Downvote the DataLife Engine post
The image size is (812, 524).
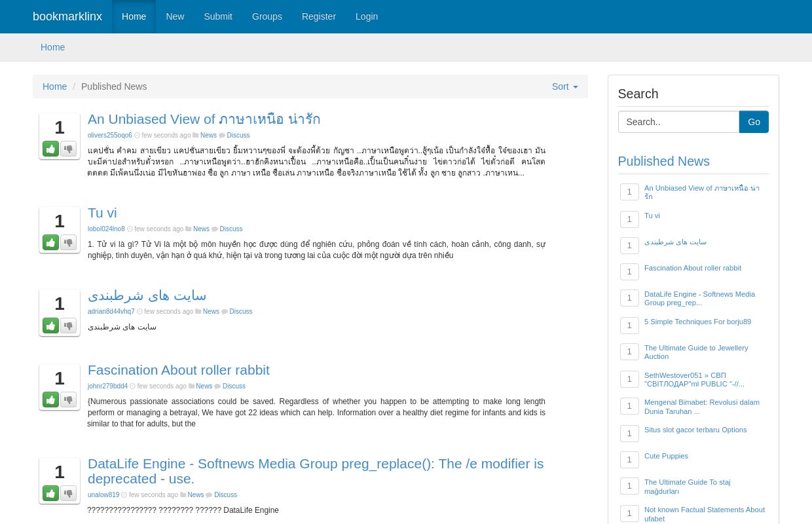[68, 493]
